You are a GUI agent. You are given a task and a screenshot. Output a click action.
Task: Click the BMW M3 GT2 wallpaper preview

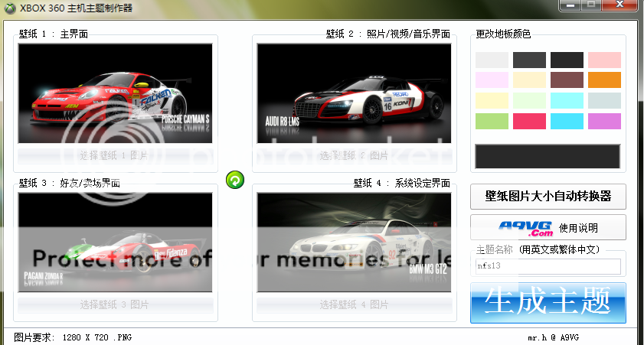click(354, 242)
